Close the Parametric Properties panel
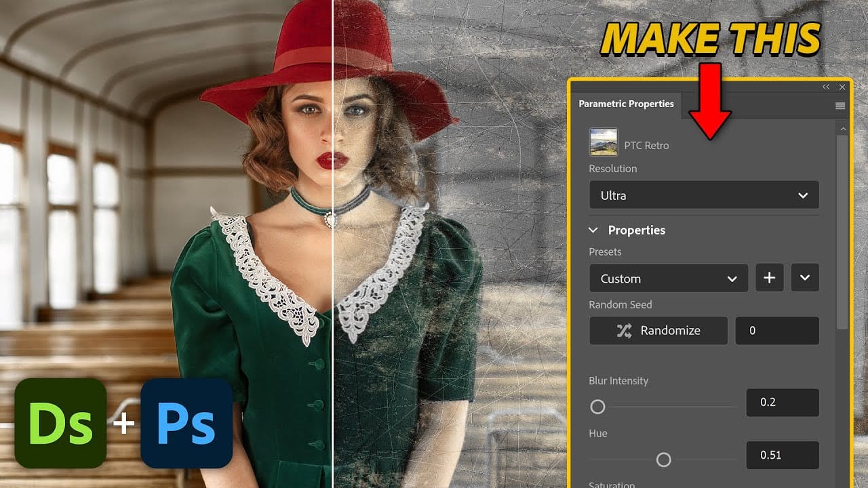The width and height of the screenshot is (868, 488). [x=842, y=87]
